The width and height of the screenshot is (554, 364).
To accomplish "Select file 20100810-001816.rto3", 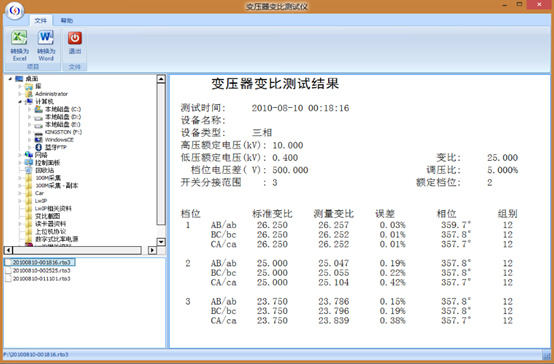I will point(40,263).
